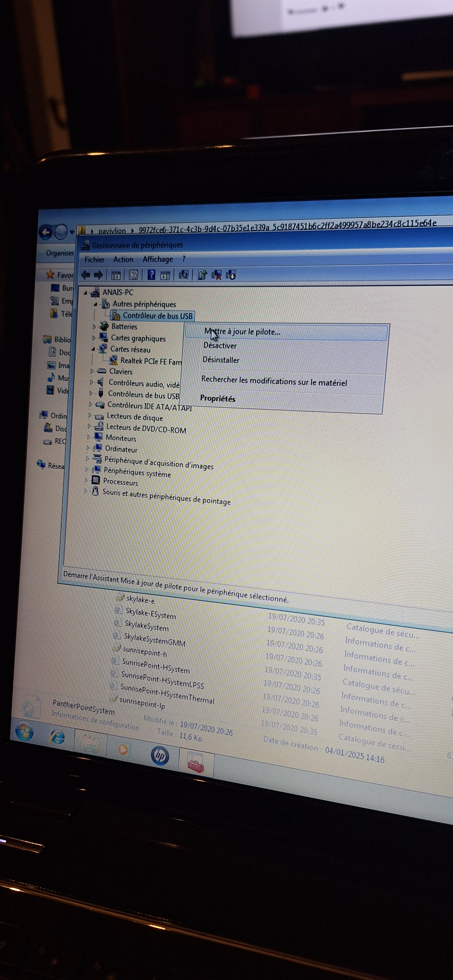Click the Explorer window Back button

46,232
